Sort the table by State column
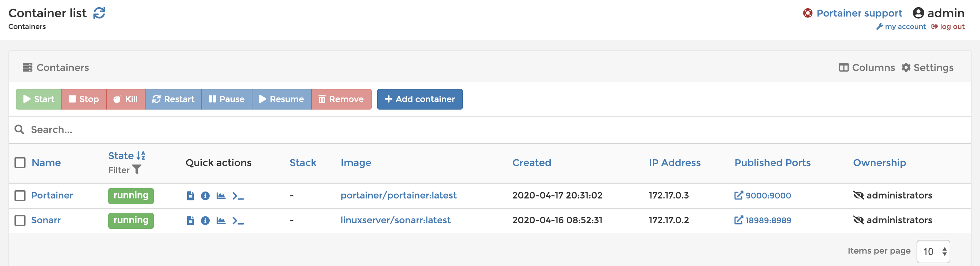 (x=121, y=156)
